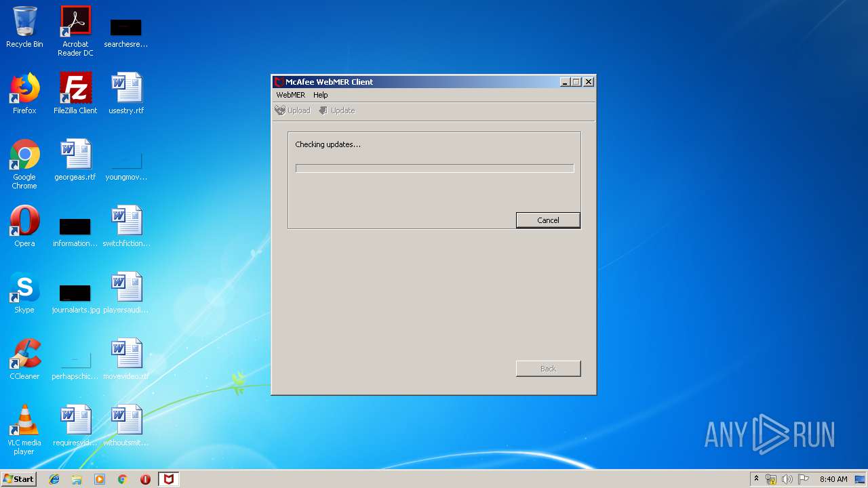Select the switchfiction document icon
Screen dimensions: 868x488
point(126,226)
